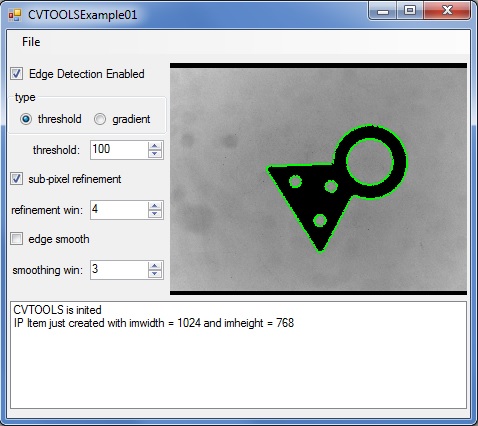Click the CVTOOLSExample01 application icon in title bar
Screen dimensions: 478x426
(x=15, y=15)
